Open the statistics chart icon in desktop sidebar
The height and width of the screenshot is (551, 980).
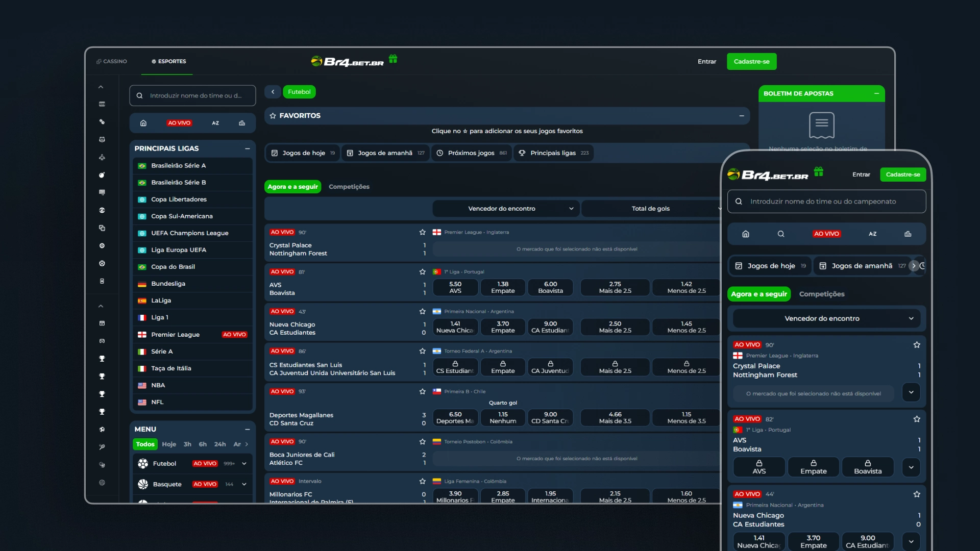click(242, 123)
